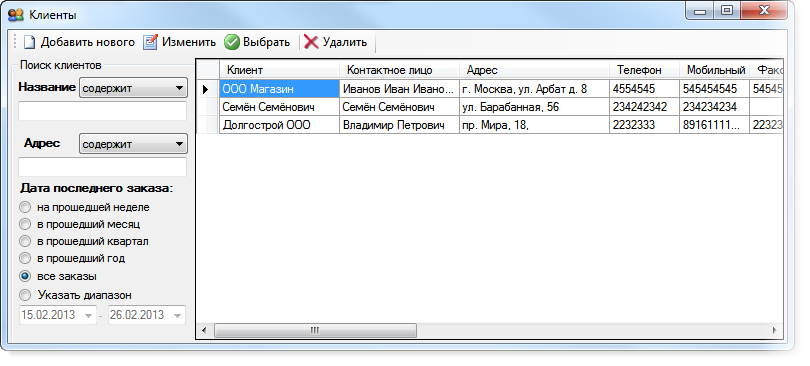Click the address cell г. Москва, ул. Арбат д. 8

pos(534,89)
